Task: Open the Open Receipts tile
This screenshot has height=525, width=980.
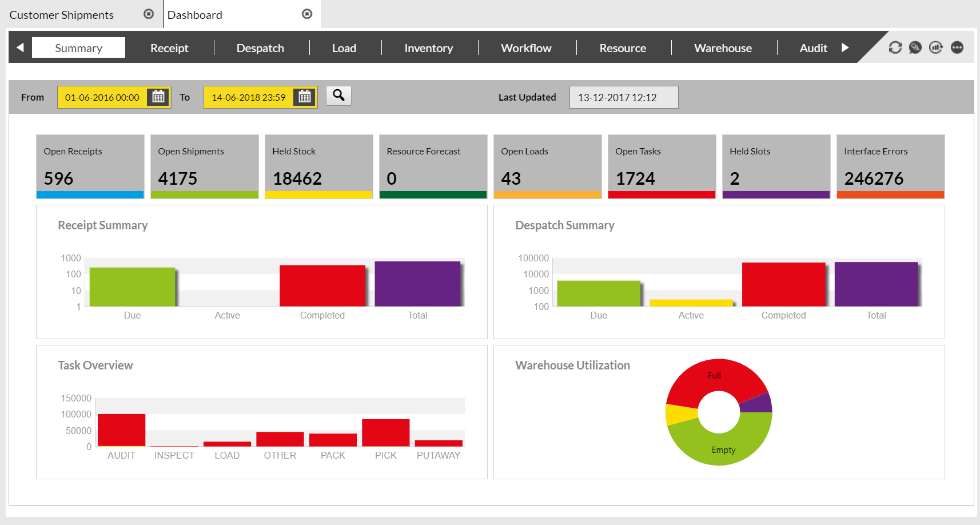Action: pos(90,166)
